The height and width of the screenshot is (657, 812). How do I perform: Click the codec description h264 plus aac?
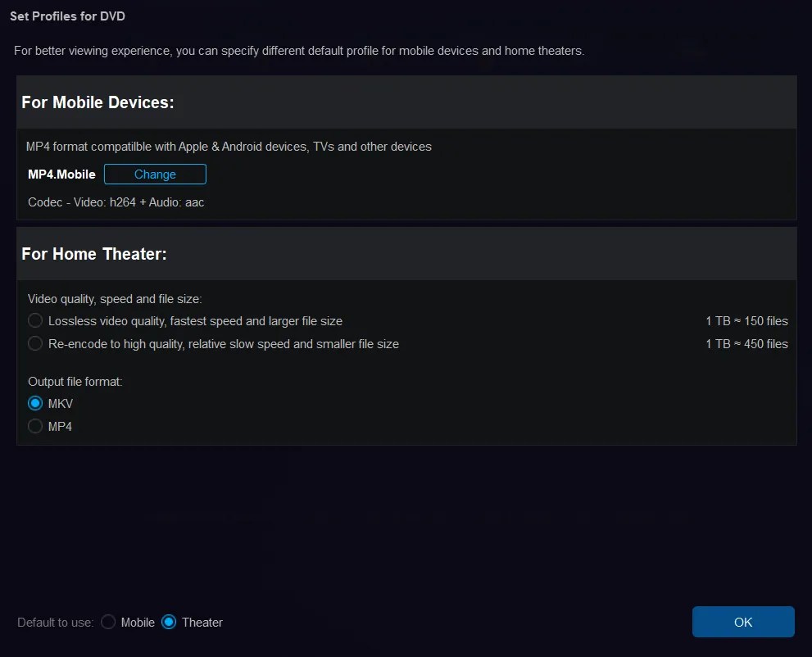coord(116,202)
